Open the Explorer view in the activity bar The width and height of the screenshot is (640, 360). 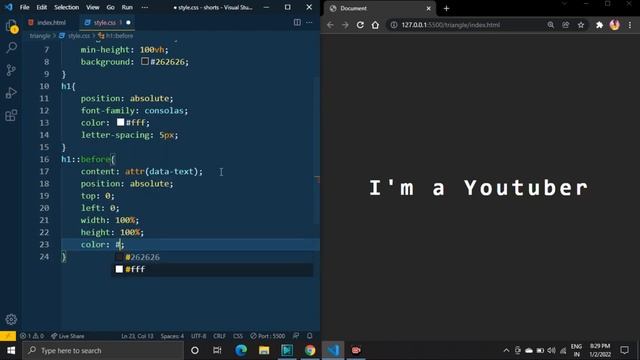tap(11, 26)
